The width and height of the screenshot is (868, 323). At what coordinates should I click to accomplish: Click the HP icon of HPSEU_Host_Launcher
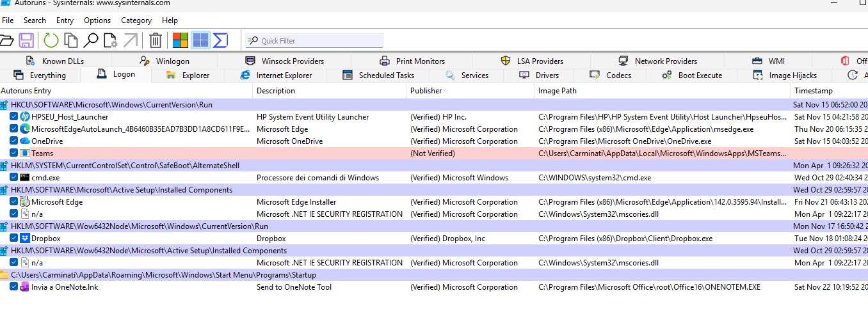click(x=25, y=117)
